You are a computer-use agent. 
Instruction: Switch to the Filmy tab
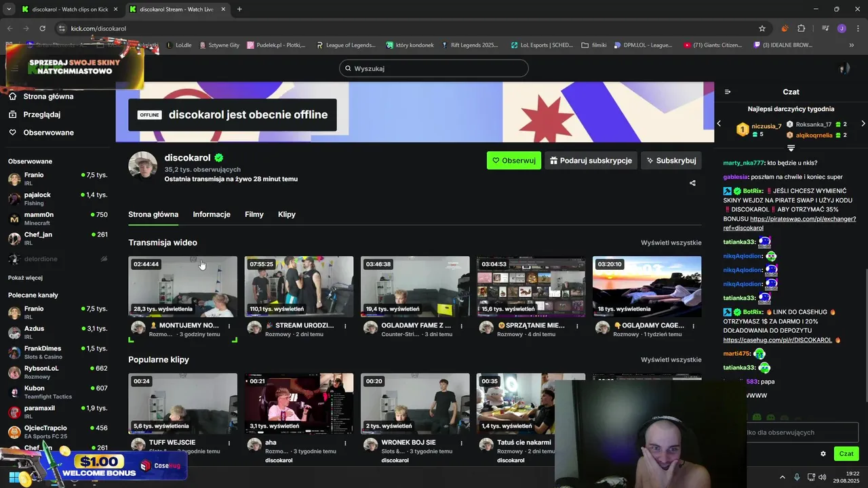254,214
